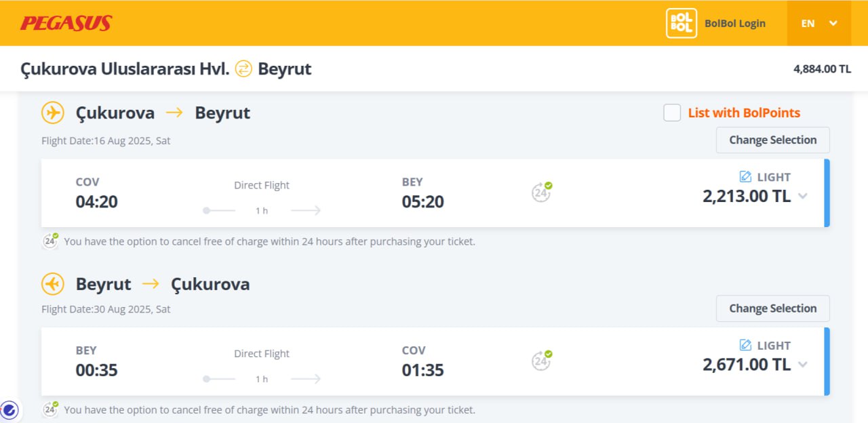Image resolution: width=868 pixels, height=423 pixels.
Task: Click the edit icon beside second LIGHT fare
Action: click(745, 345)
